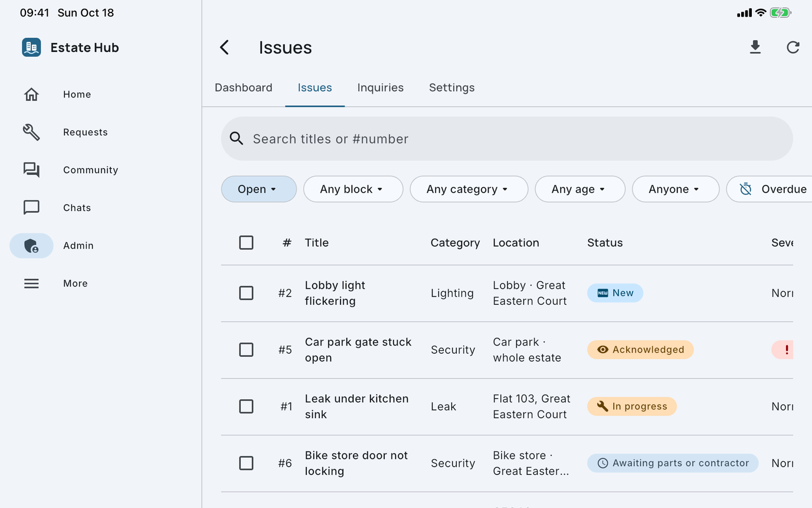This screenshot has height=508, width=812.
Task: Click the Home house icon
Action: (31, 95)
